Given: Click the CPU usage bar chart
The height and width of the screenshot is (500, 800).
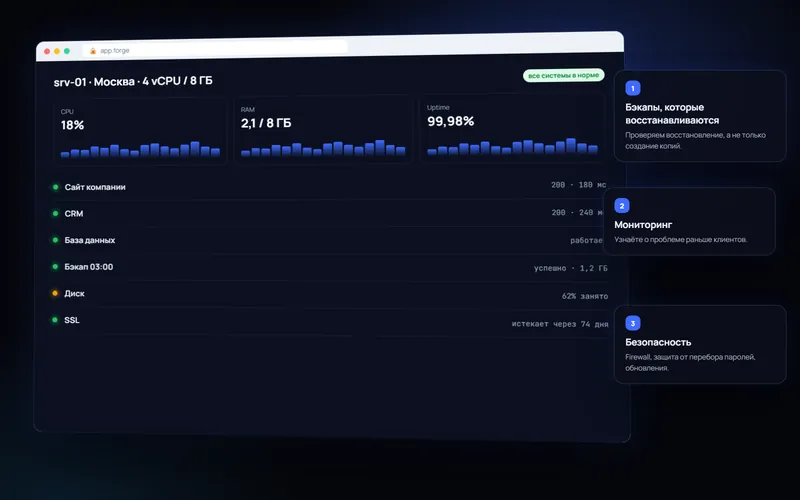Looking at the screenshot, I should point(140,149).
